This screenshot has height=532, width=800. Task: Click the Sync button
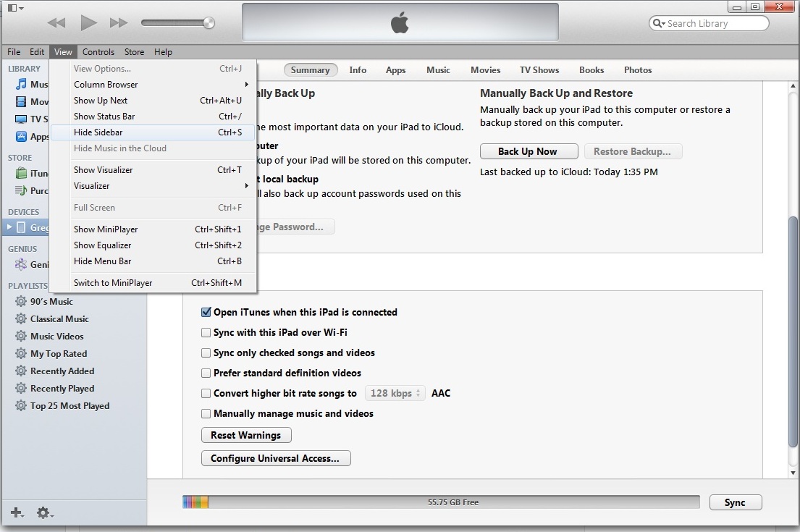(736, 502)
